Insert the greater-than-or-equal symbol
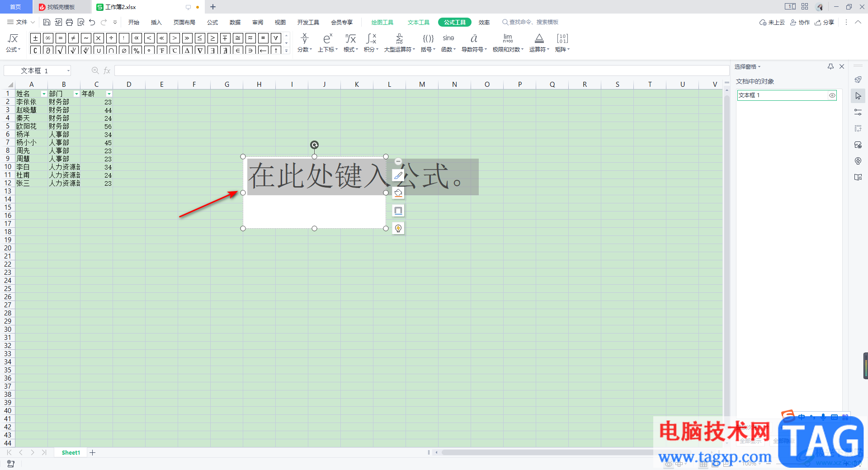 [x=212, y=38]
